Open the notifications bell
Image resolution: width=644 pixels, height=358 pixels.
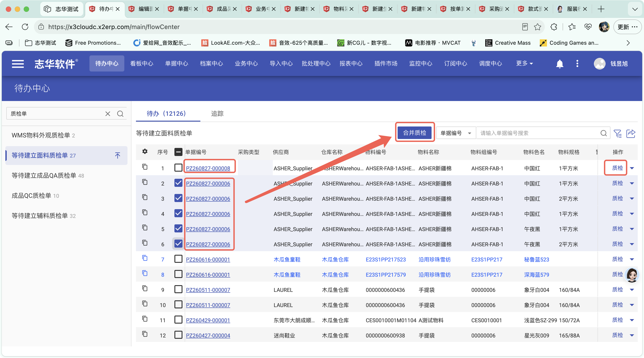[559, 64]
